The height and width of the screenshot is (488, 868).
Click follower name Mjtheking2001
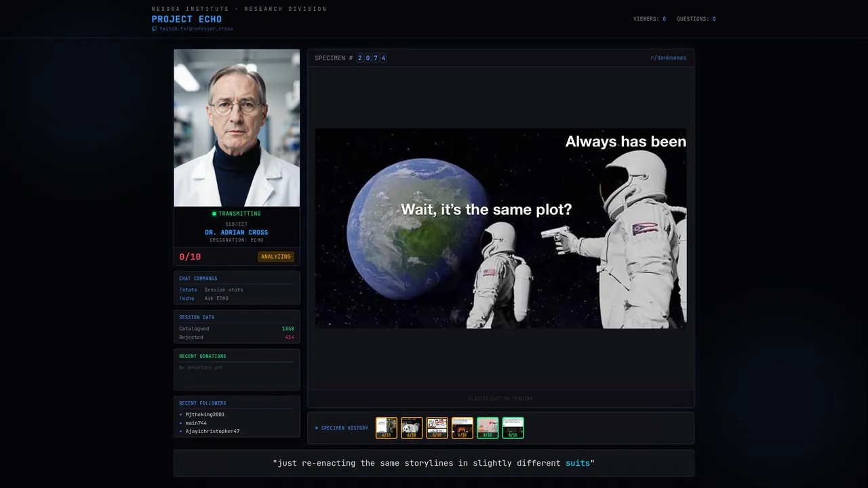click(x=205, y=414)
